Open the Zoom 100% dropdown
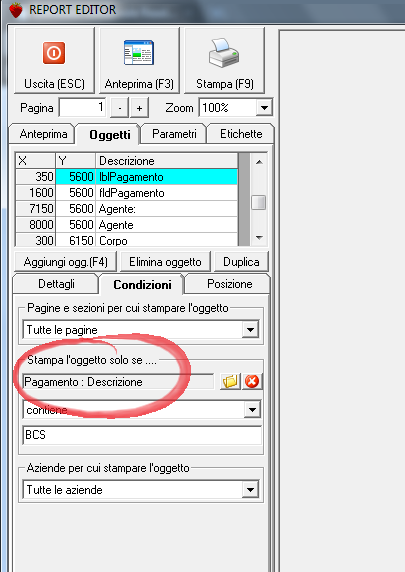This screenshot has height=572, width=405. point(264,108)
